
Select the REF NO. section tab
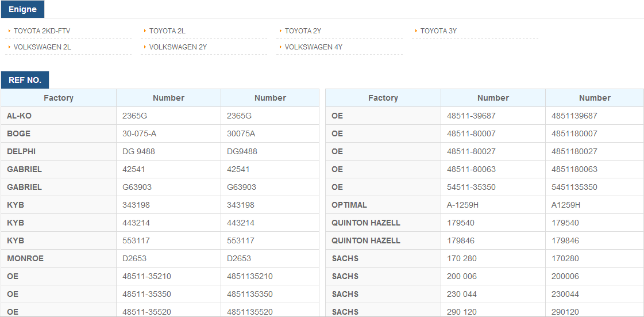25,80
